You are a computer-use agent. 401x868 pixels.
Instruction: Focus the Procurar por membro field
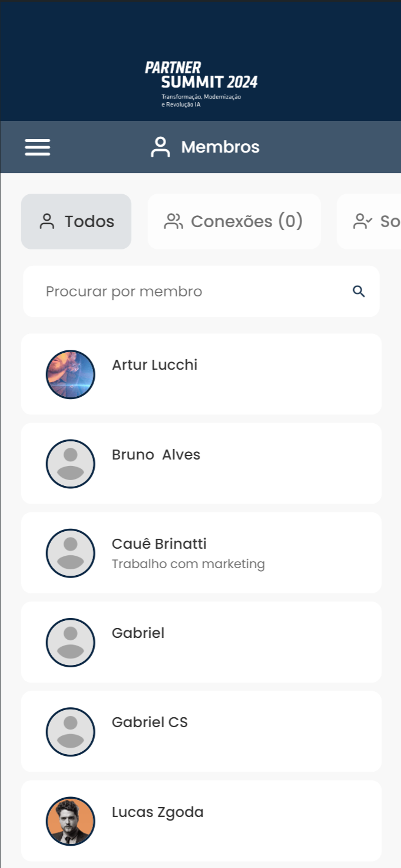201,292
